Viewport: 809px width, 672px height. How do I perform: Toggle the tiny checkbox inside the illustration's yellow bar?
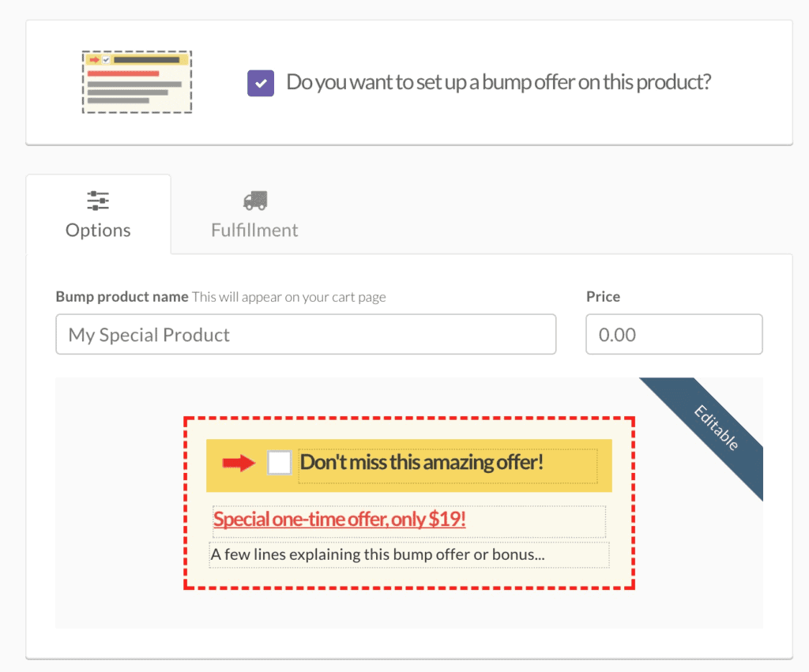[x=106, y=60]
